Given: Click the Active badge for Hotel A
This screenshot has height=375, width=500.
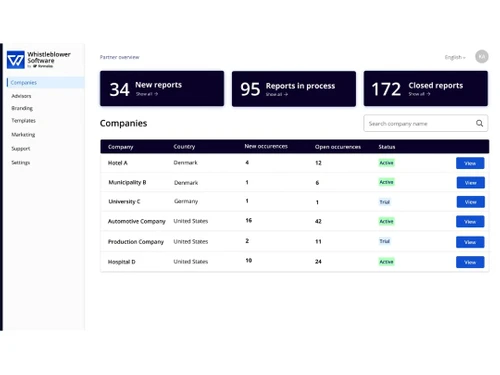Looking at the screenshot, I should (386, 163).
